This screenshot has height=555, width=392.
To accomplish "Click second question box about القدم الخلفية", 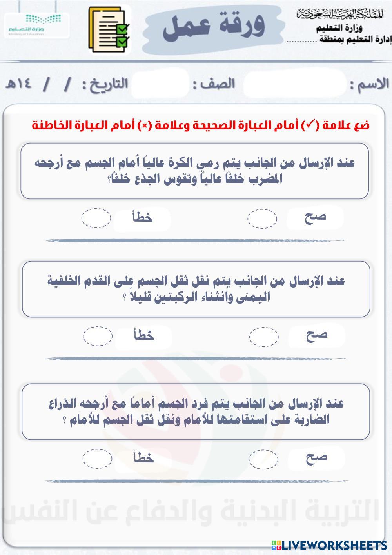I will pyautogui.click(x=196, y=289).
